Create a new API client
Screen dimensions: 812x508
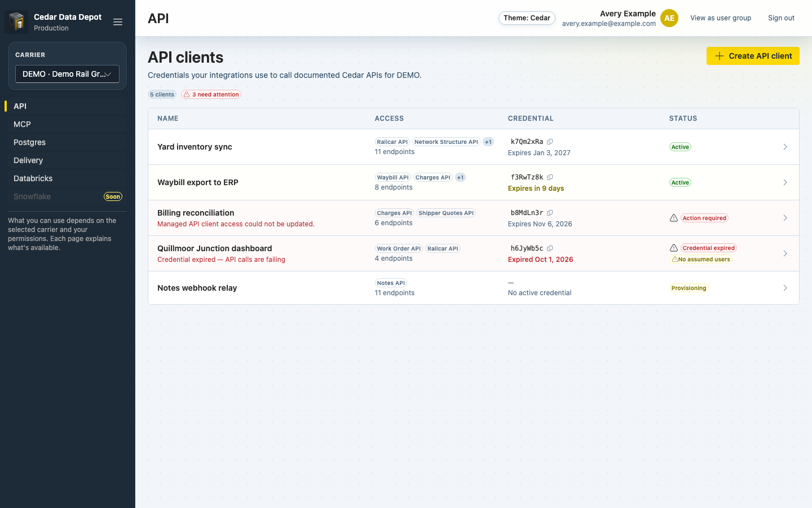click(753, 56)
